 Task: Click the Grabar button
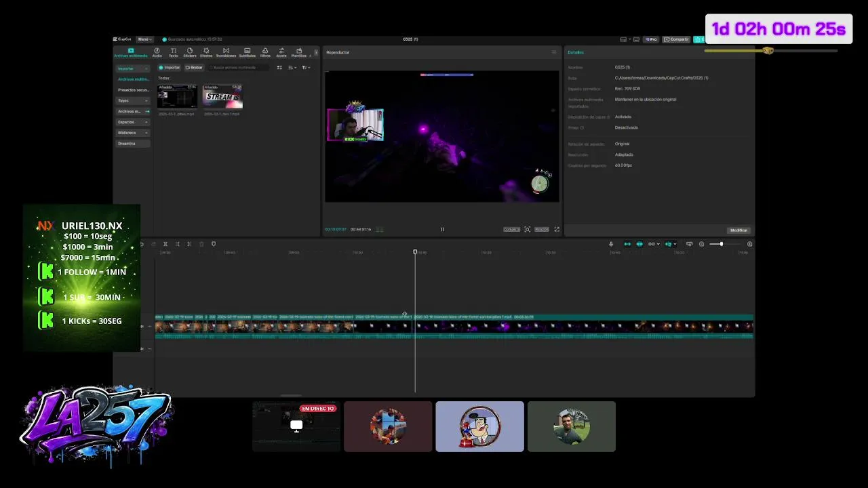tap(194, 67)
